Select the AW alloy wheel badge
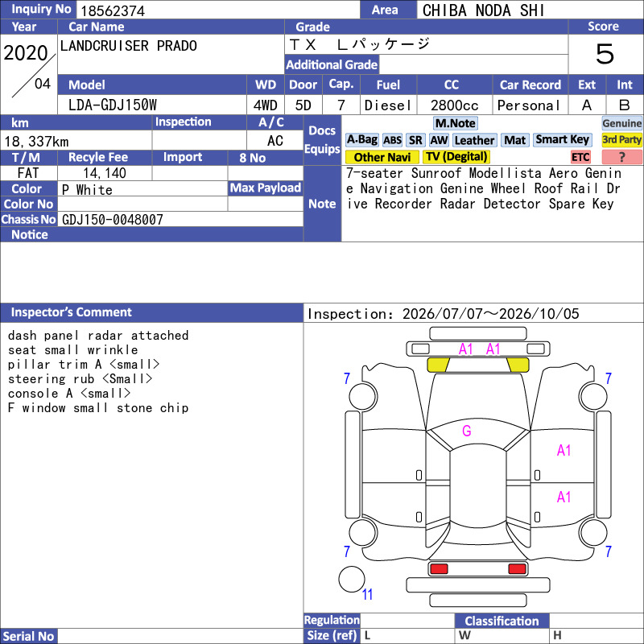 click(x=439, y=140)
